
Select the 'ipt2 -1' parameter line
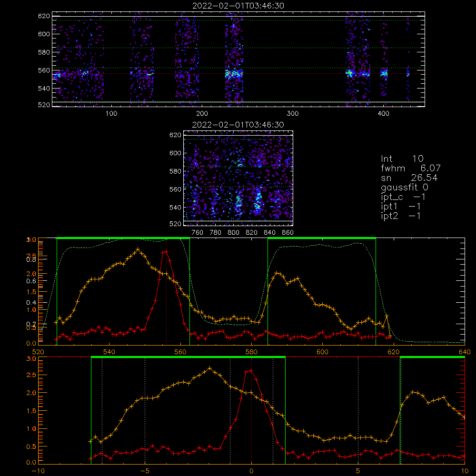(x=401, y=216)
